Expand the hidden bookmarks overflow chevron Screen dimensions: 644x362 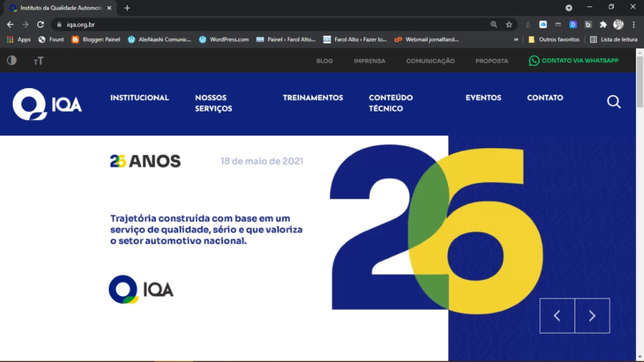point(516,39)
